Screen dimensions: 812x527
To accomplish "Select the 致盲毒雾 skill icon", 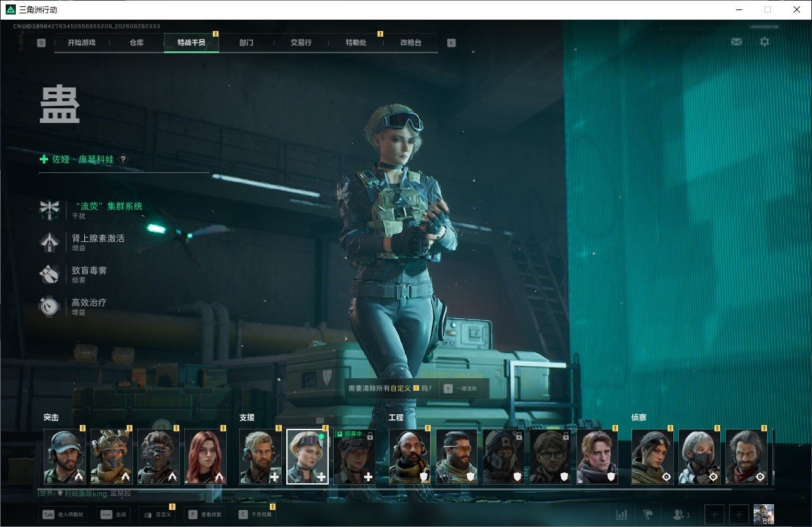I will pyautogui.click(x=49, y=274).
